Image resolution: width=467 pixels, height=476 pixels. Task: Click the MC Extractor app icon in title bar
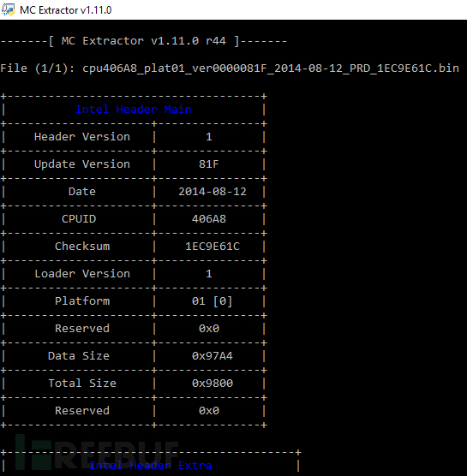tap(9, 9)
